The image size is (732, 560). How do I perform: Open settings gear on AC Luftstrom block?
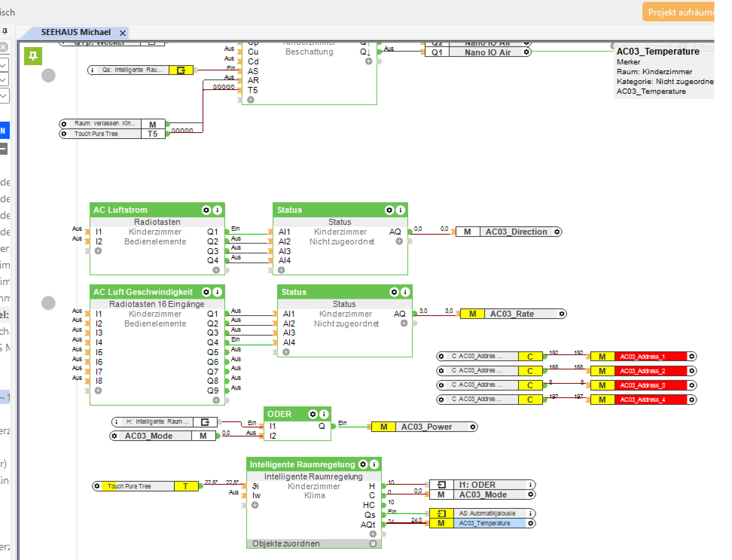206,210
